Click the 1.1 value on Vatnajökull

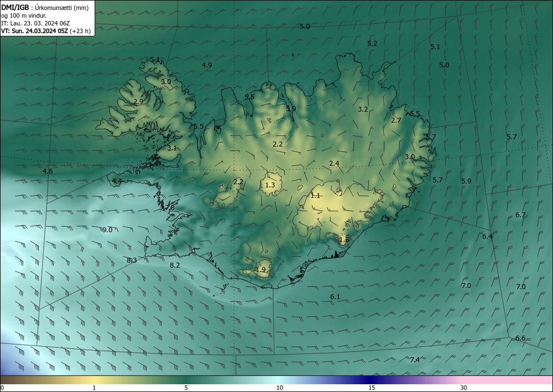pyautogui.click(x=315, y=195)
